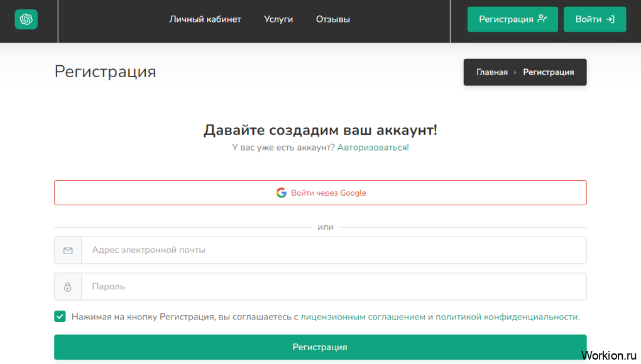Image resolution: width=641 pixels, height=364 pixels.
Task: Open the Личный кабинет menu item
Action: (x=205, y=19)
